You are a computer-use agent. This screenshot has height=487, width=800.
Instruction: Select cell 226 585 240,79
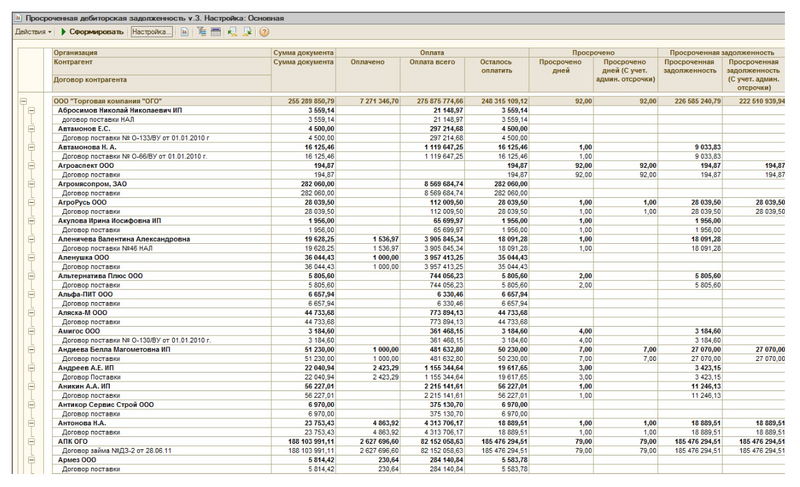[x=690, y=101]
